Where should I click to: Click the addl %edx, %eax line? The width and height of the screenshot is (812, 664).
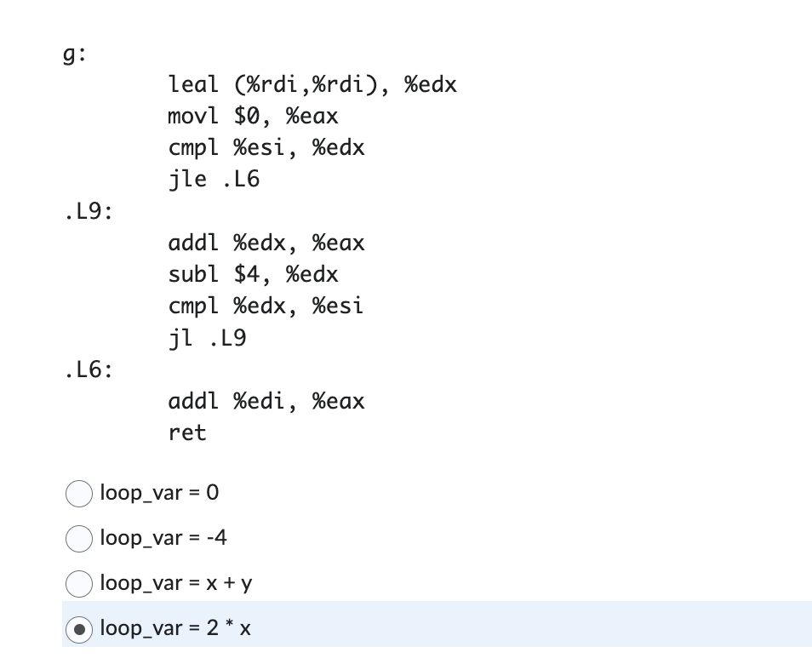266,243
